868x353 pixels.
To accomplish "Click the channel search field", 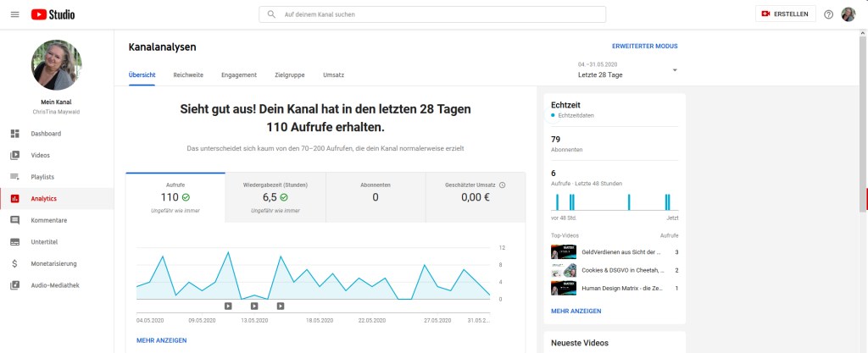I will (432, 14).
